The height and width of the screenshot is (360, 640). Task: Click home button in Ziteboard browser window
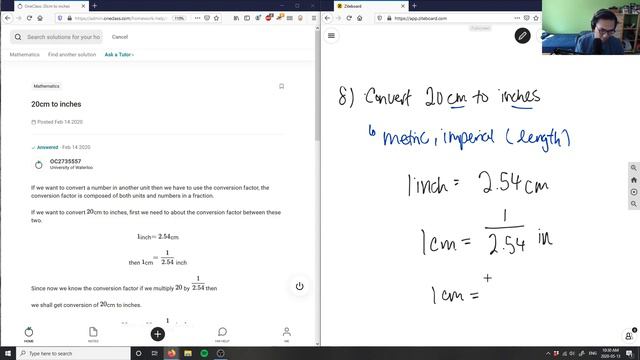pyautogui.click(x=360, y=18)
